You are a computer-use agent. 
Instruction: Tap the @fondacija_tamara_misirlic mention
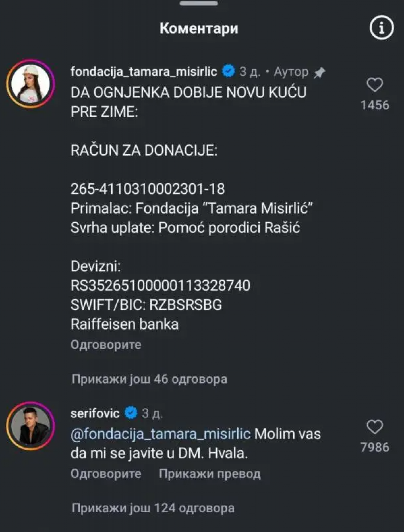[x=160, y=434]
